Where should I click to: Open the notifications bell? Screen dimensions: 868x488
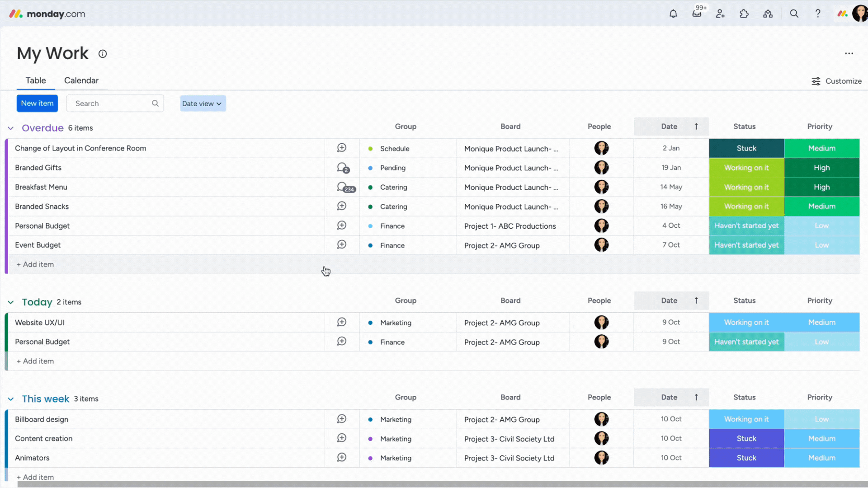(673, 14)
